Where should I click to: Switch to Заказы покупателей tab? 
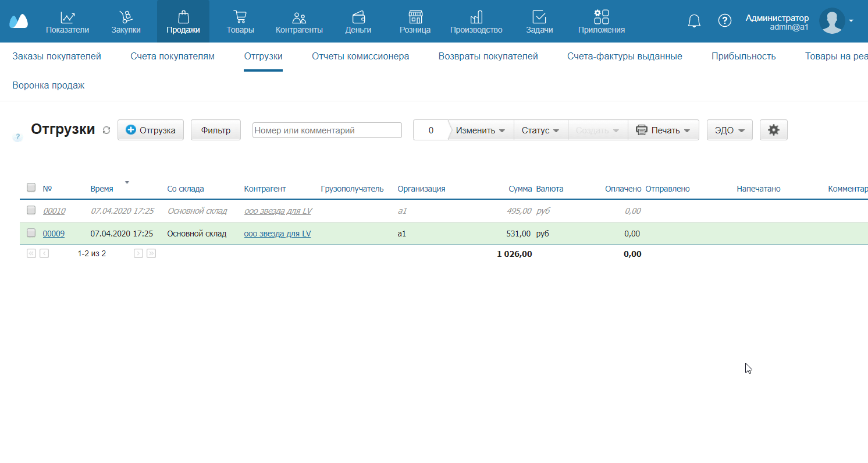(57, 56)
